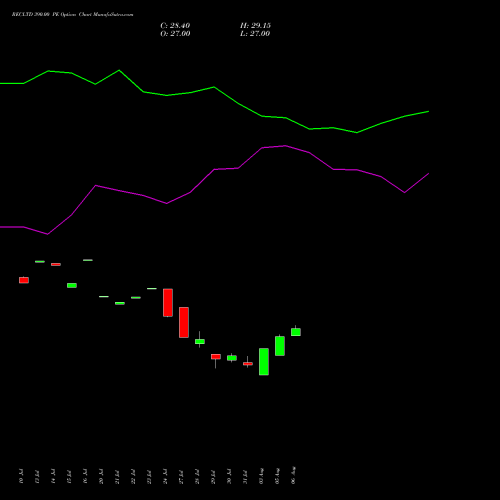Select the close value 'C: 28.40'
This screenshot has width=500, height=500.
175,26
